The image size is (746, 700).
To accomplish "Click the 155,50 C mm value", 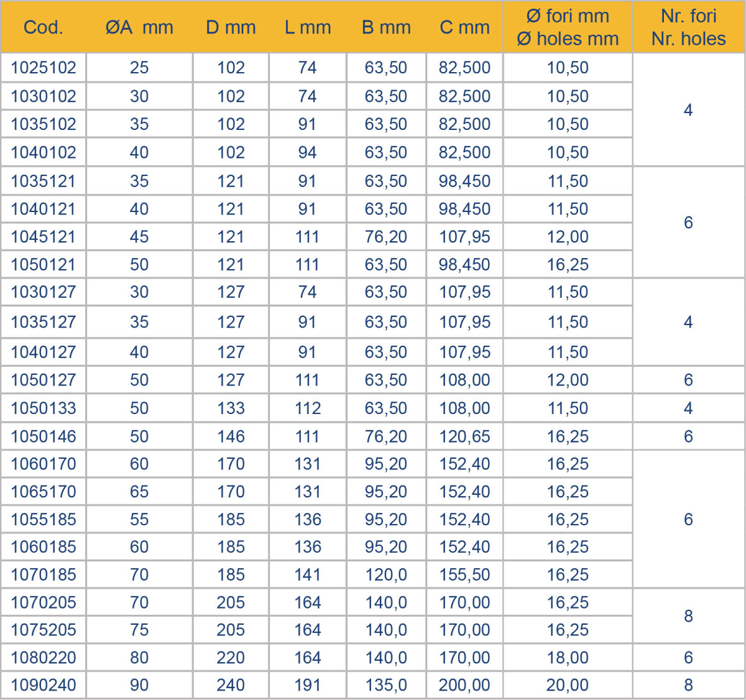I will point(464,574).
